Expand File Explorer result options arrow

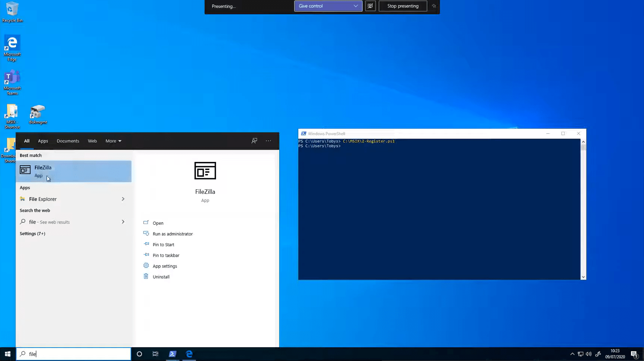[x=123, y=199]
